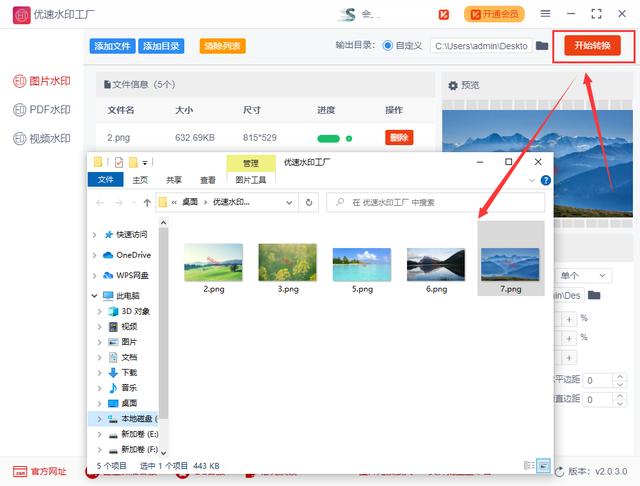Go forward in Explorer navigation

pos(119,202)
